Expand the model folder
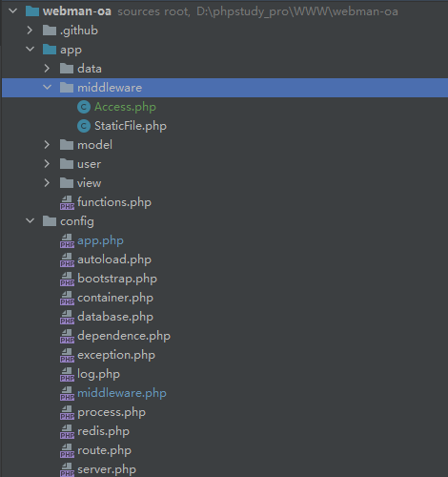The image size is (448, 477). (x=47, y=145)
